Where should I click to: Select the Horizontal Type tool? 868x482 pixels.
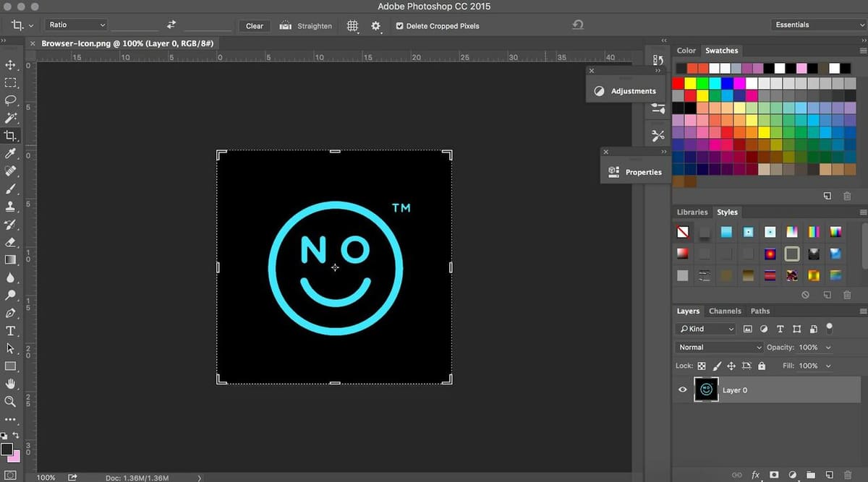point(10,331)
